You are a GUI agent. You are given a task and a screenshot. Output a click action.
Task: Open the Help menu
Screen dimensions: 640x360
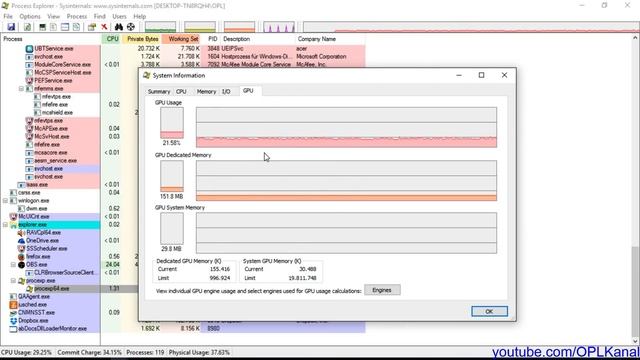tap(140, 16)
